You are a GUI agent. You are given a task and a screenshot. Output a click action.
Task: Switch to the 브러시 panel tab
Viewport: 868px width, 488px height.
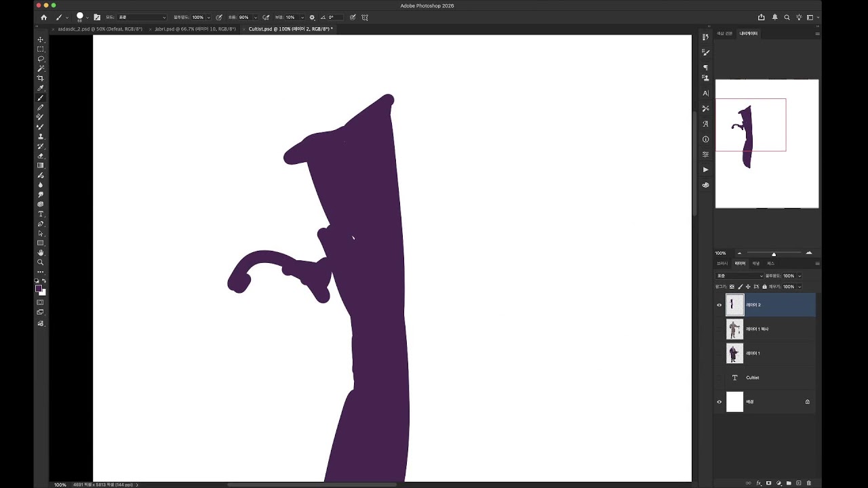[722, 263]
